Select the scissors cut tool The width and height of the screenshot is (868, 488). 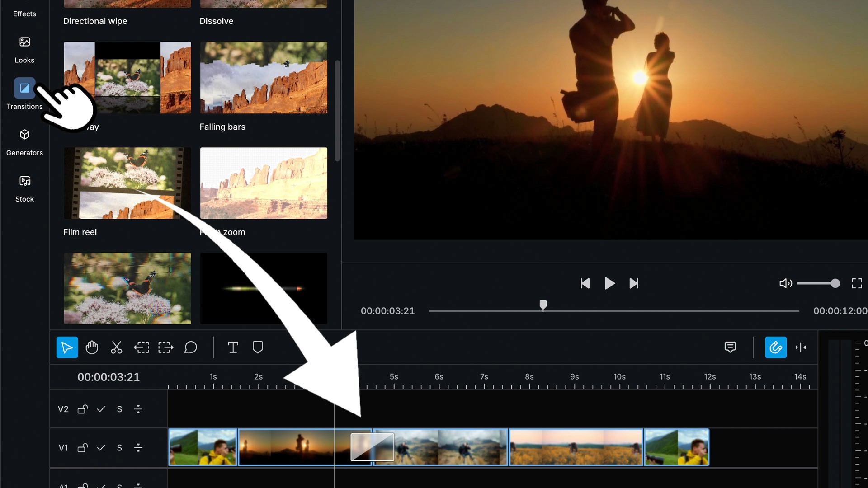coord(116,347)
